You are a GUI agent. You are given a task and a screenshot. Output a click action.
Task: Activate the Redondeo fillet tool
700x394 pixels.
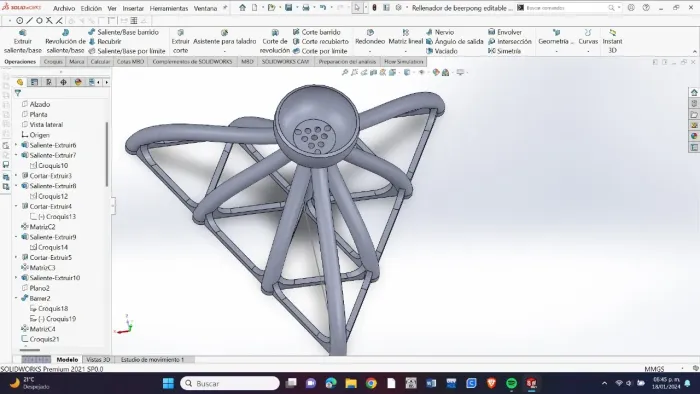[370, 41]
